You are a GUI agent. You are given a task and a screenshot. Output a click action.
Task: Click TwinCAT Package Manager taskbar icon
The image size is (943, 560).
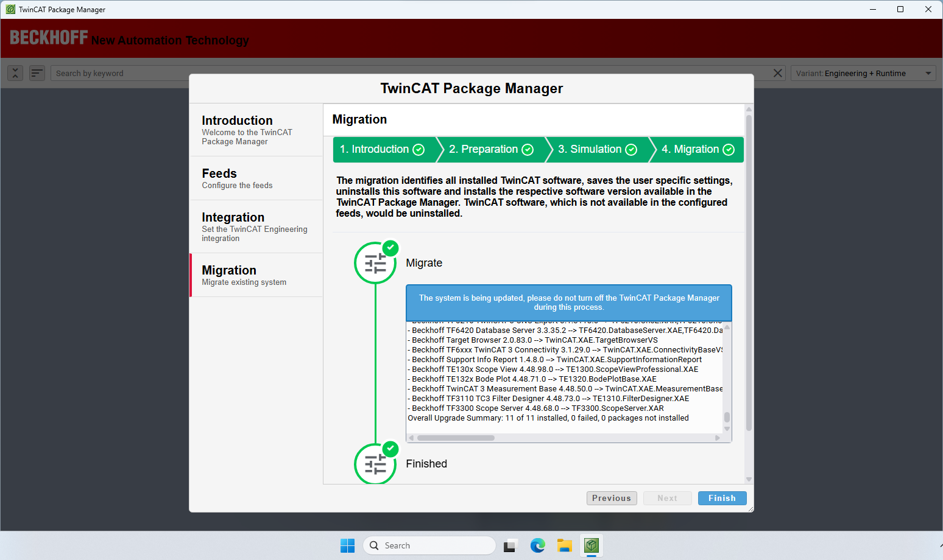pos(592,545)
